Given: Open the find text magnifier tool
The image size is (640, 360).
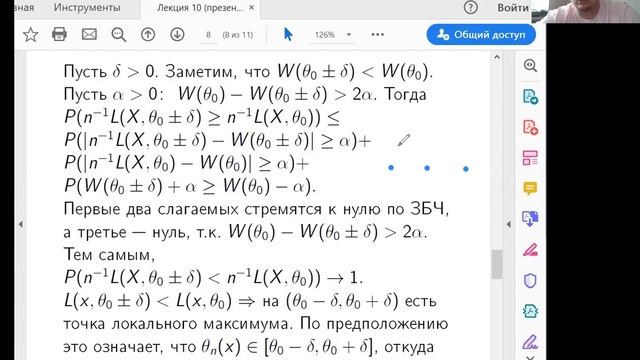Looking at the screenshot, I should pos(119,35).
